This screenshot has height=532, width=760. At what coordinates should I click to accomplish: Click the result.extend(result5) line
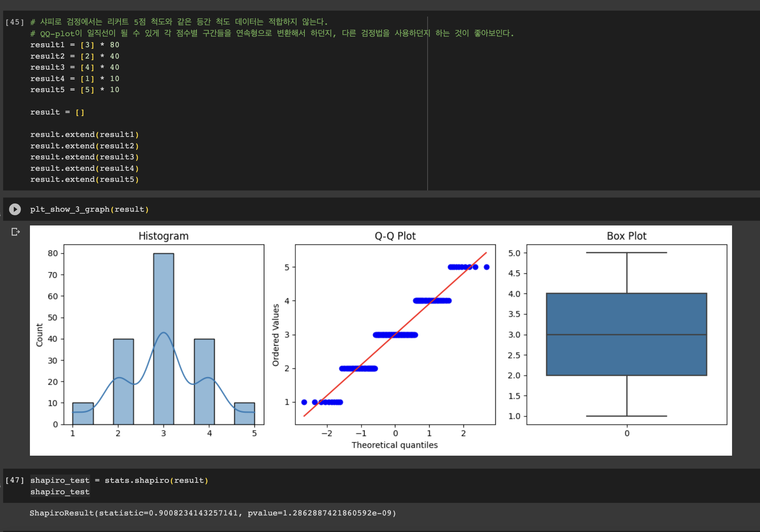point(84,179)
